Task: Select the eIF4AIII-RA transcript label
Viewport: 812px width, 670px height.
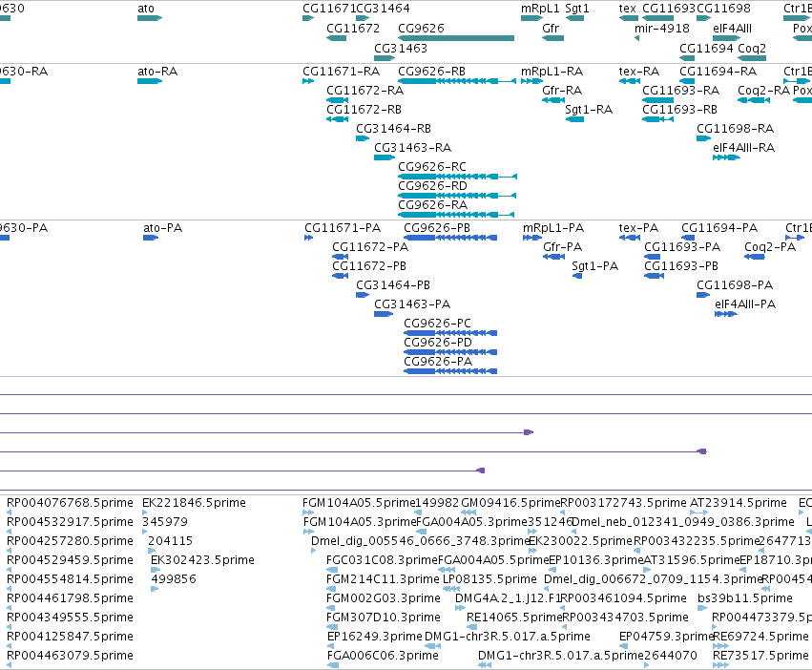Action: click(743, 148)
